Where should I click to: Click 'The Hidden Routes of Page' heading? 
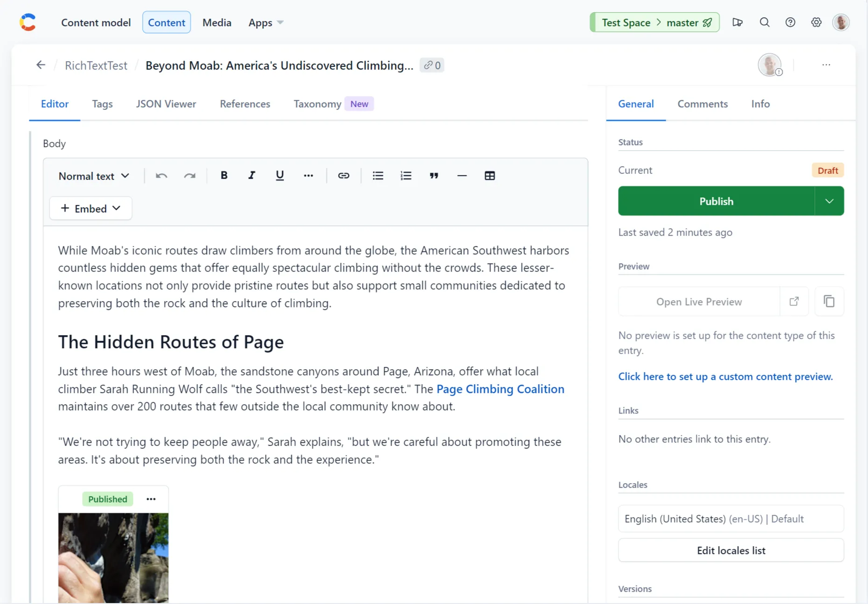tap(171, 342)
